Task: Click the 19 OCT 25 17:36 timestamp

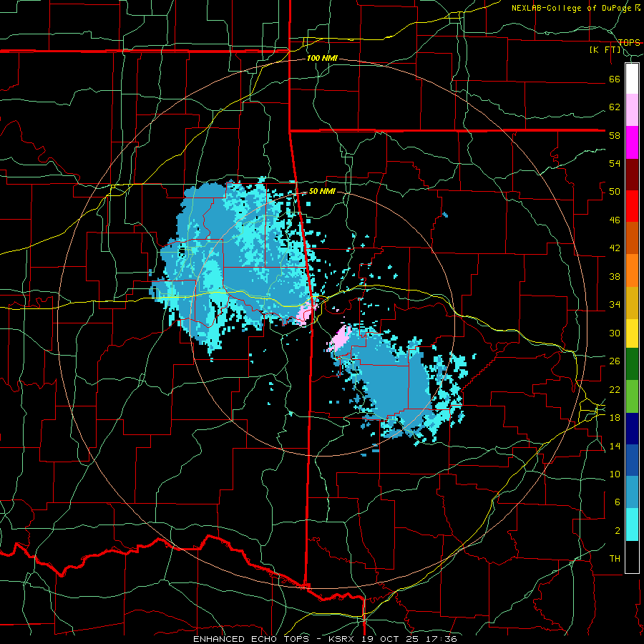Action: click(409, 639)
